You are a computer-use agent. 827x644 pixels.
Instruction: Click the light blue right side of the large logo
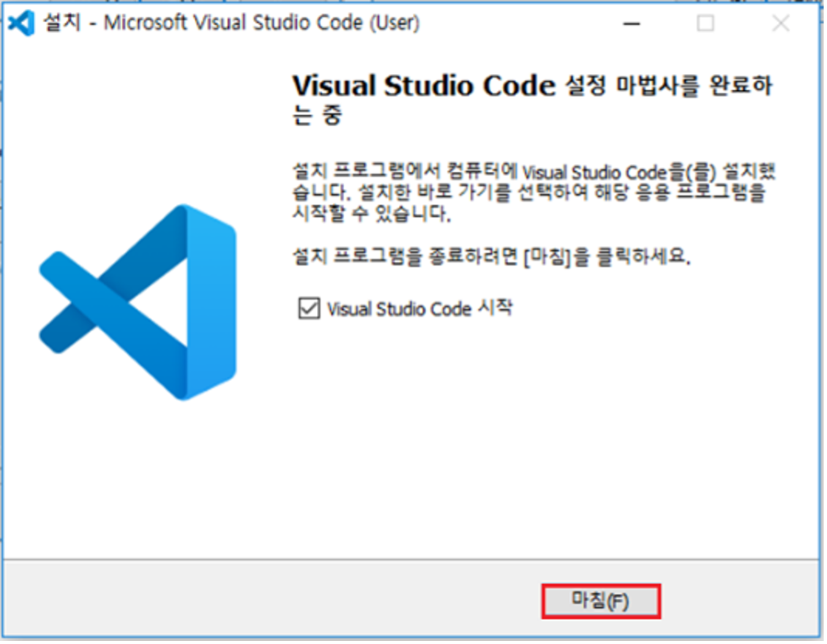click(212, 302)
